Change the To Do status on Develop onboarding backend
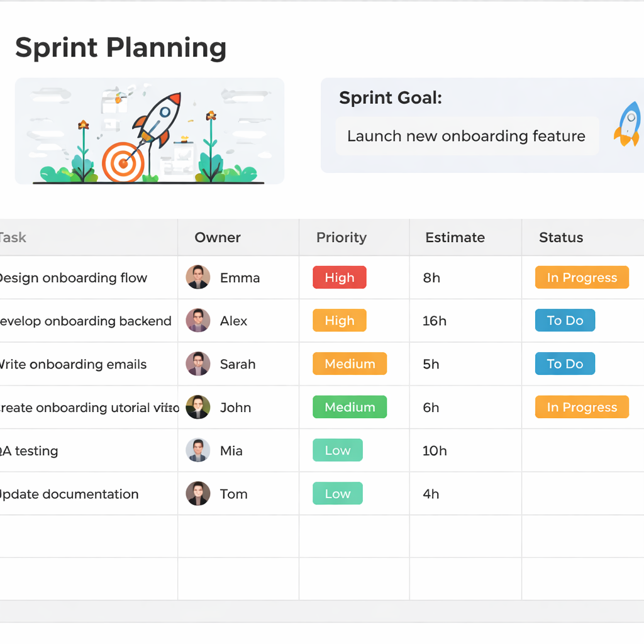644x644 pixels. tap(565, 320)
